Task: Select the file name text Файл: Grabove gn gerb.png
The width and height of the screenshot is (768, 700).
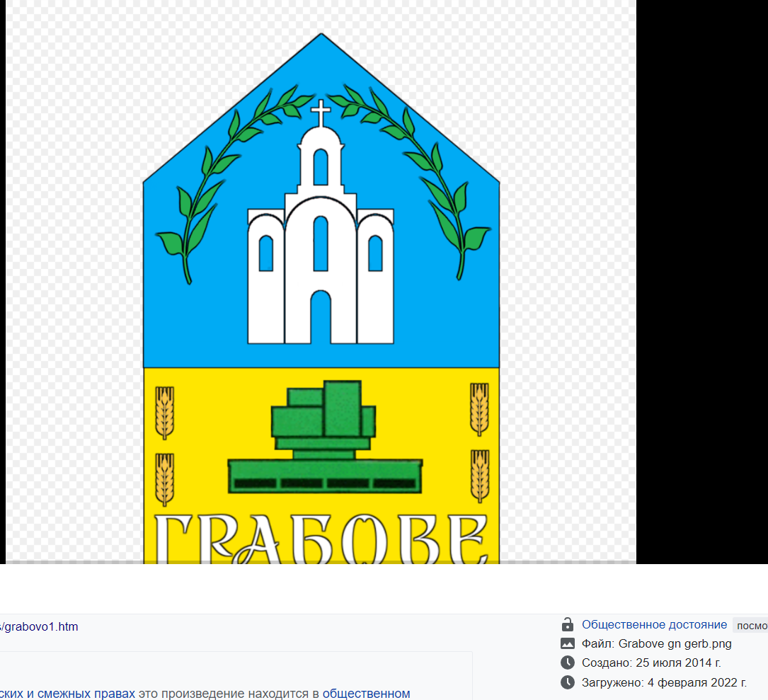Action: tap(656, 643)
